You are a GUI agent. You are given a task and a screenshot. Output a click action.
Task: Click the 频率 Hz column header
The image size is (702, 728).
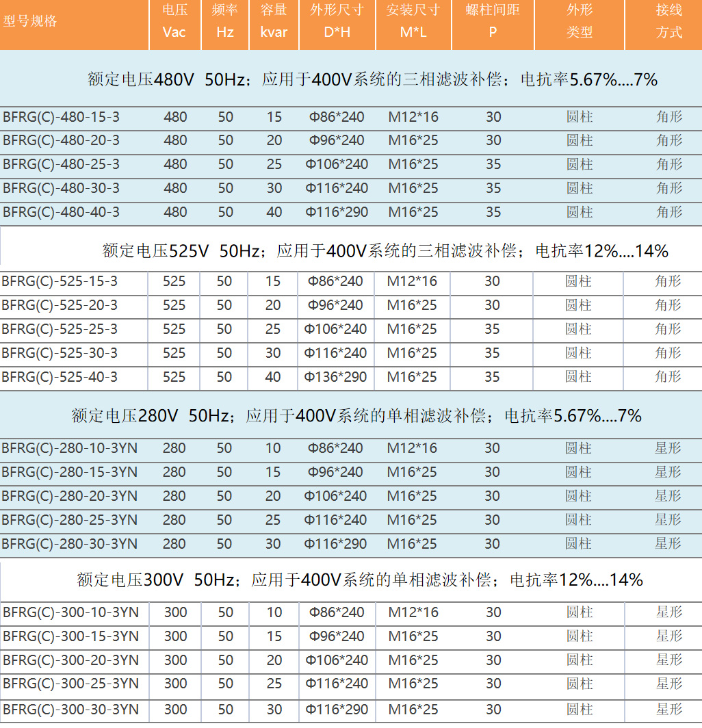point(225,21)
